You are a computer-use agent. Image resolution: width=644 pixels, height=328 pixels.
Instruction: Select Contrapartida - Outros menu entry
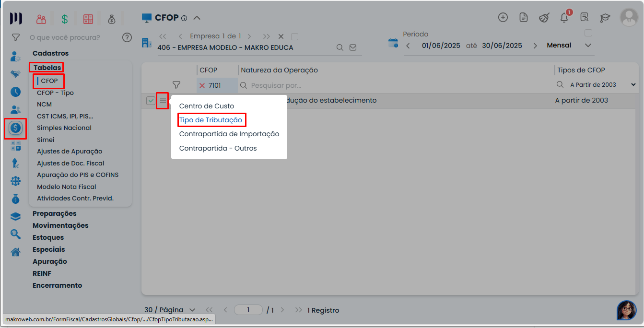[218, 148]
